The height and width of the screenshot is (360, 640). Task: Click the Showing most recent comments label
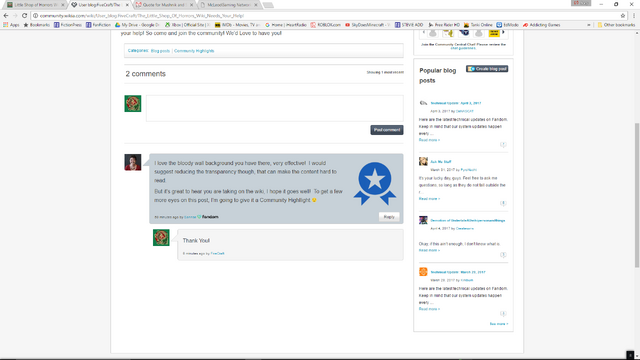pos(385,72)
